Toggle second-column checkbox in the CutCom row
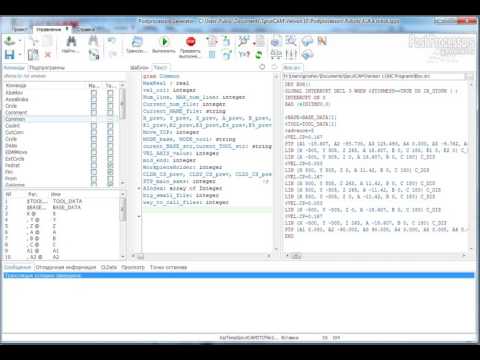This screenshot has height=360, width=480. [x=110, y=132]
